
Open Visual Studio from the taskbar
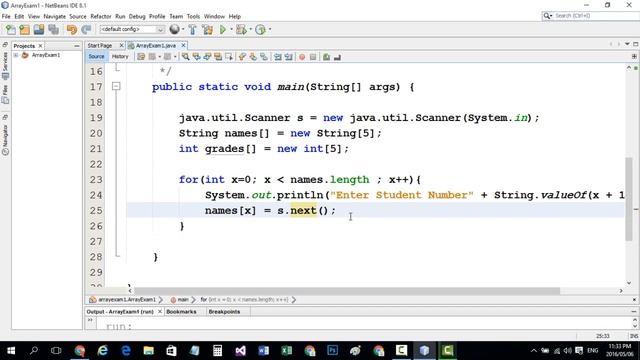coord(240,351)
